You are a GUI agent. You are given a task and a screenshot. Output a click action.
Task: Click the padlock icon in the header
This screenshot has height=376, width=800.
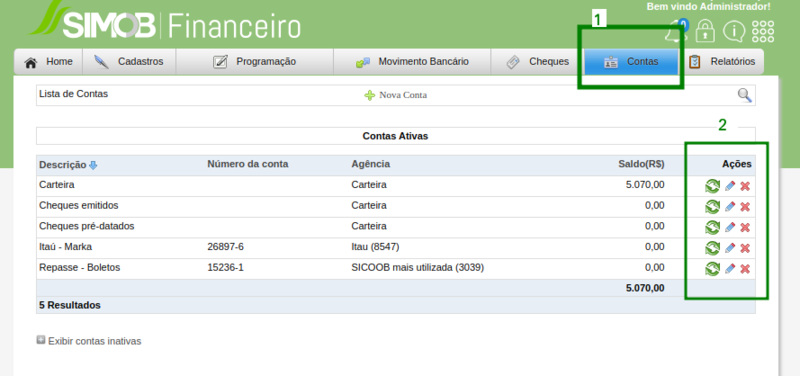[x=705, y=31]
